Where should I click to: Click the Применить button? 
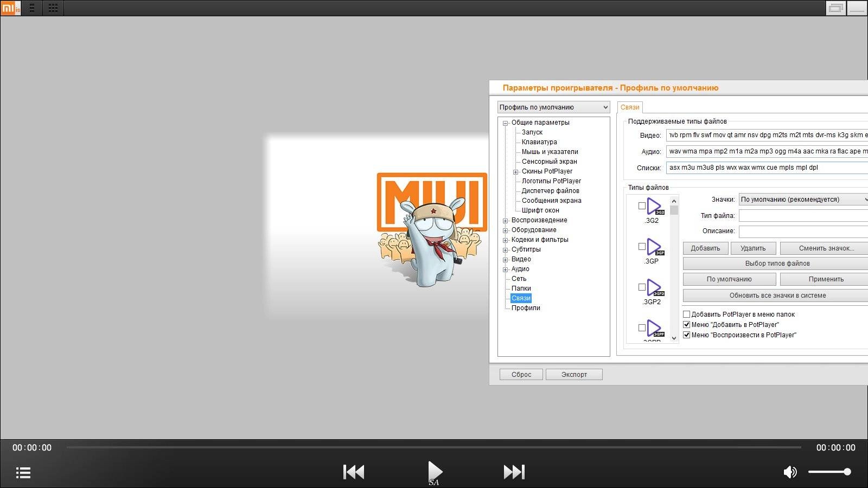[824, 279]
